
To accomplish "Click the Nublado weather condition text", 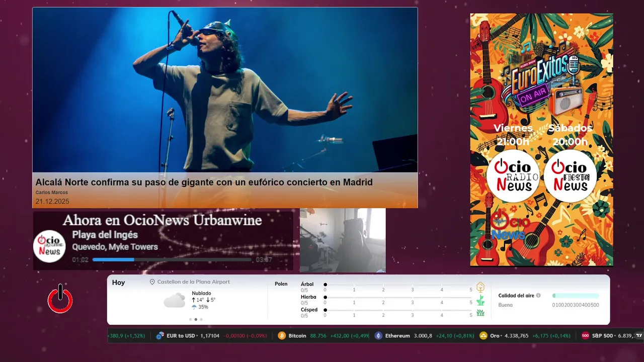I will pyautogui.click(x=201, y=293).
